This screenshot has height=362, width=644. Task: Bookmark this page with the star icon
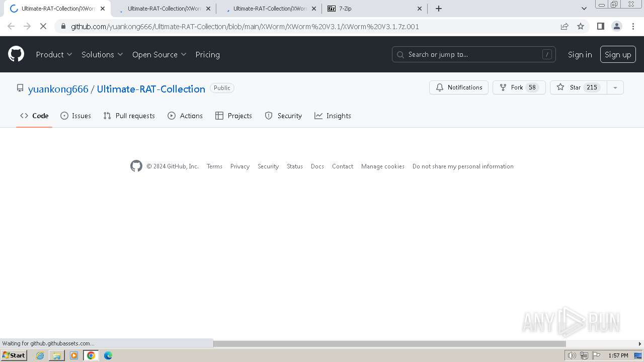point(581,26)
